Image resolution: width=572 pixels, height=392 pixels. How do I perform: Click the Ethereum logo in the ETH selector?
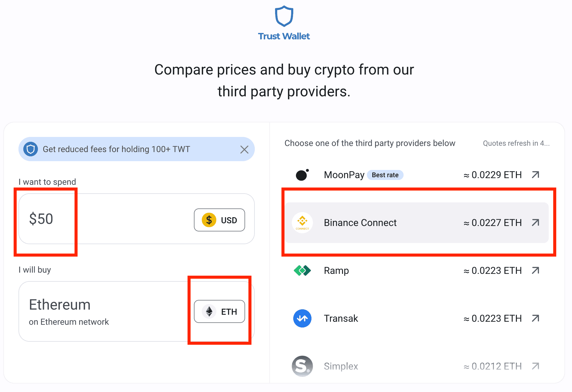pos(209,311)
